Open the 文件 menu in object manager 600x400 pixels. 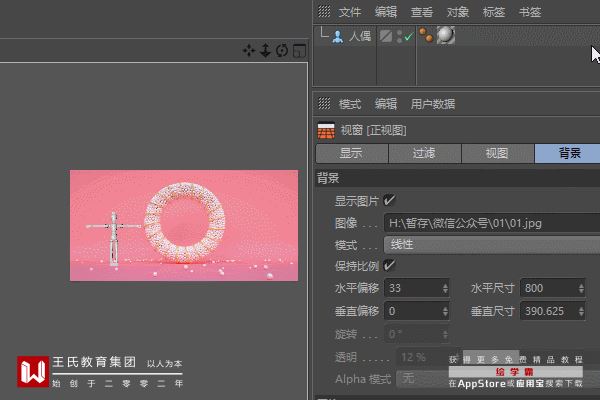click(x=350, y=12)
